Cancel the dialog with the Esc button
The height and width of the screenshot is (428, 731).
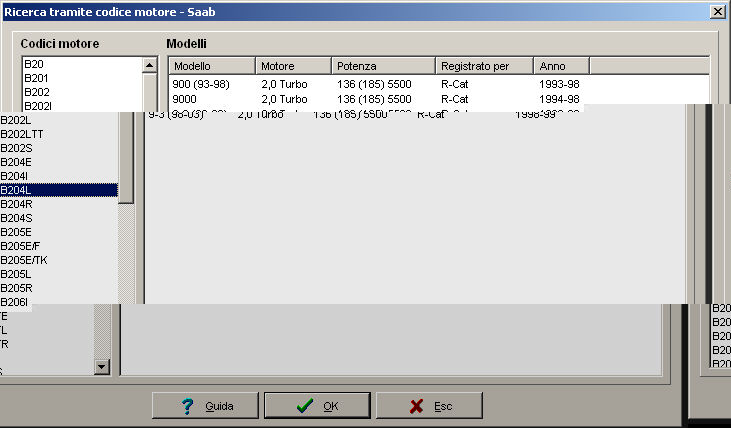(x=429, y=406)
